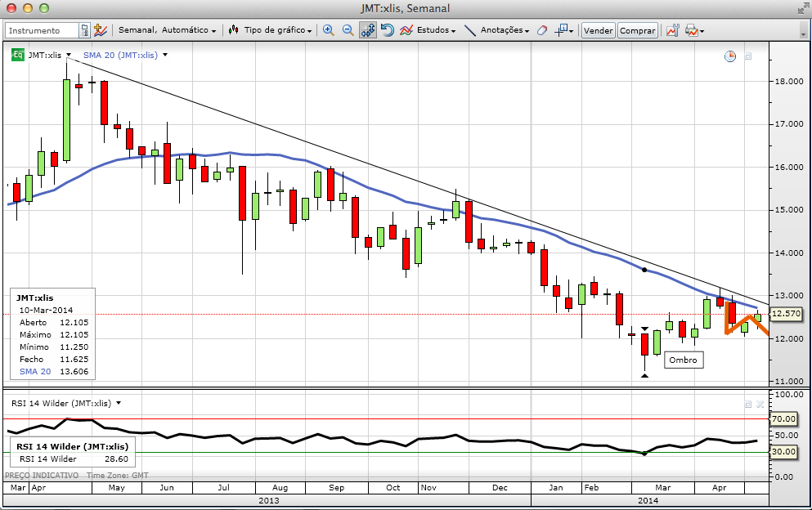Click the 2014 year label on time axis
812x510 pixels.
(x=648, y=501)
